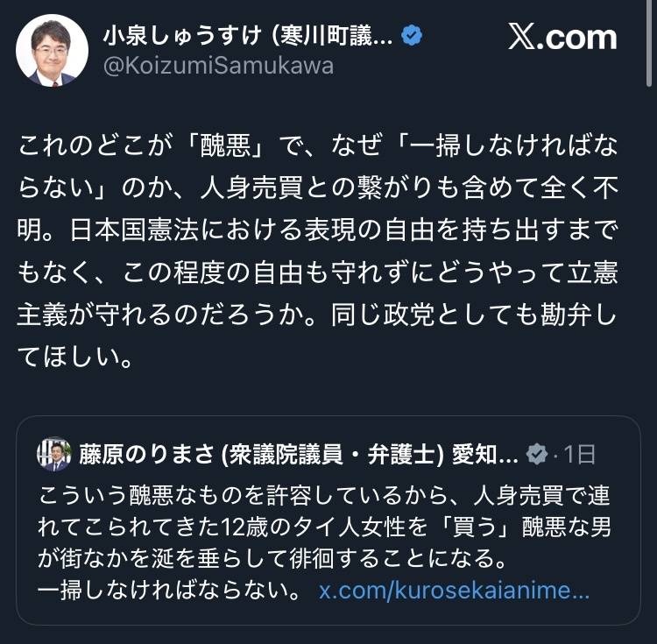This screenshot has height=644, width=657.
Task: Click blue verified badge beside 小泉しゅうすけ
Action: point(413,35)
